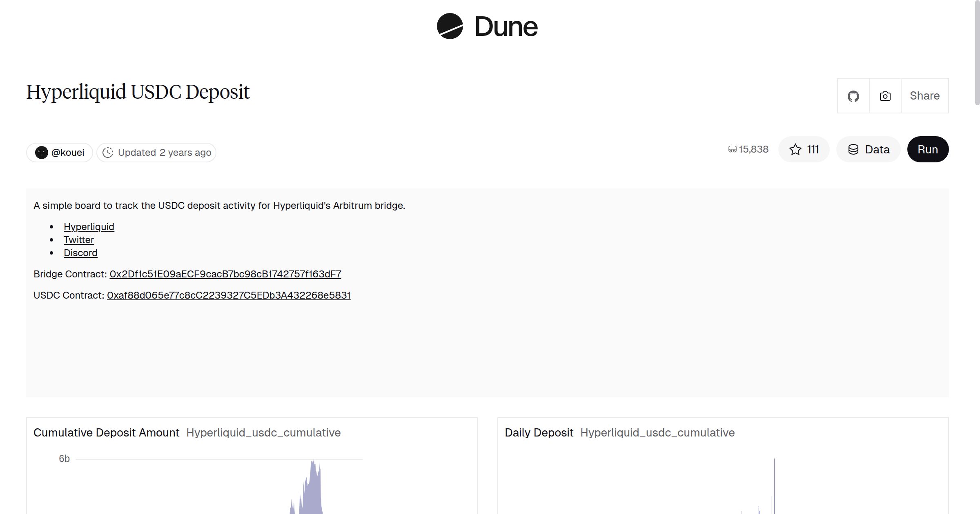Open the Discord link
The image size is (980, 514).
(80, 253)
